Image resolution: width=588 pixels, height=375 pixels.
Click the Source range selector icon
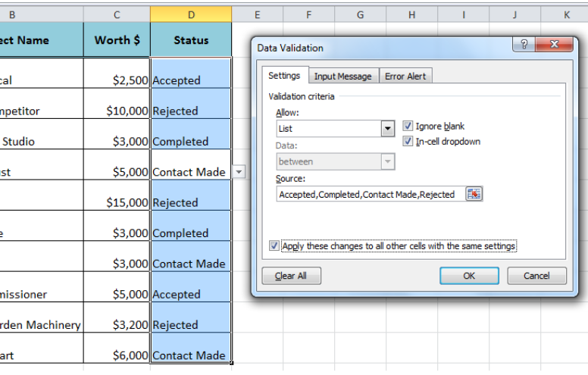[474, 194]
